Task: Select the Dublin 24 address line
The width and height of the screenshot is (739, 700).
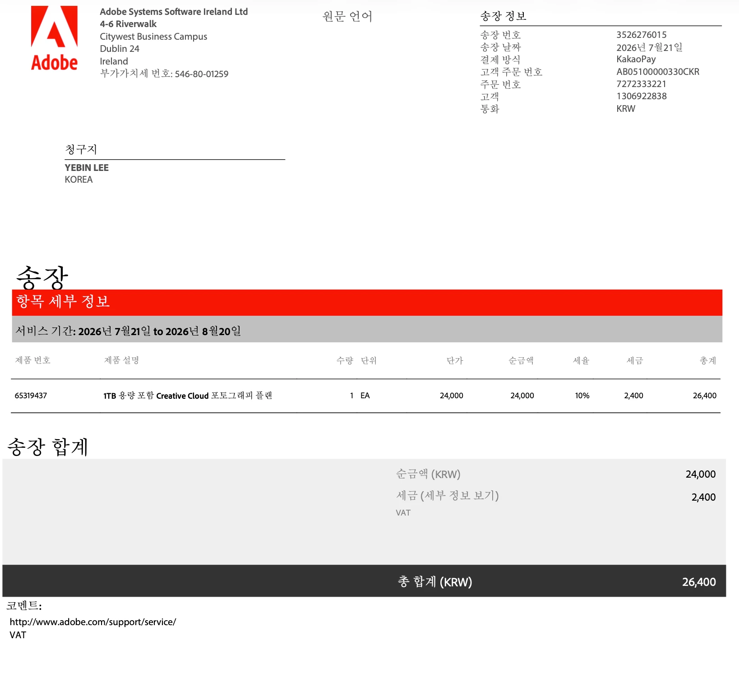Action: point(120,49)
